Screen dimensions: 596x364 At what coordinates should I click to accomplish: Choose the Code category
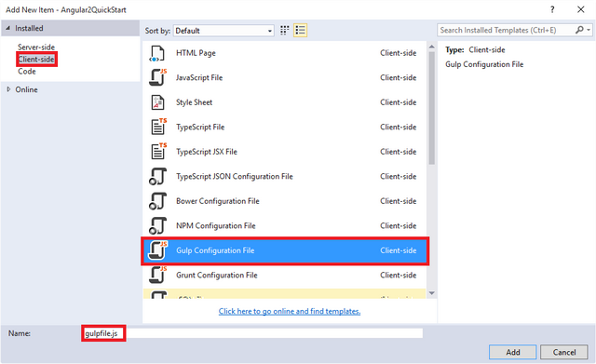coord(27,72)
